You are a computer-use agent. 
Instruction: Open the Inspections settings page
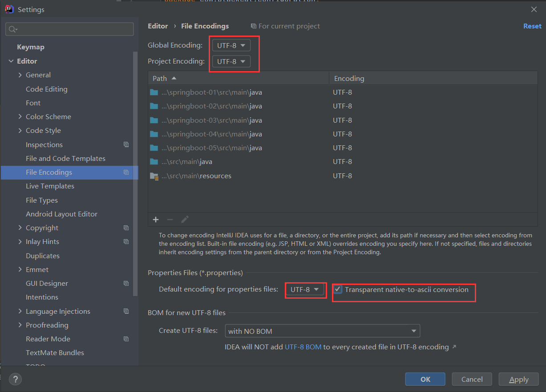(44, 144)
